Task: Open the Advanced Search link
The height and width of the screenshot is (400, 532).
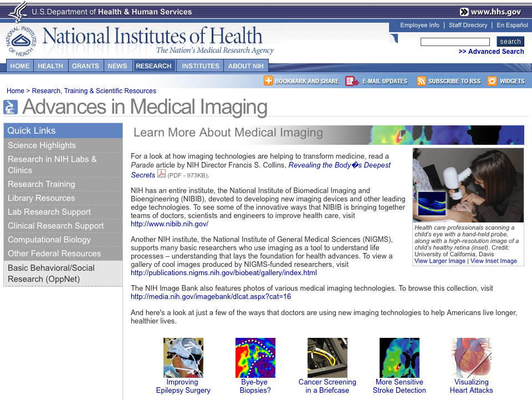Action: click(491, 51)
